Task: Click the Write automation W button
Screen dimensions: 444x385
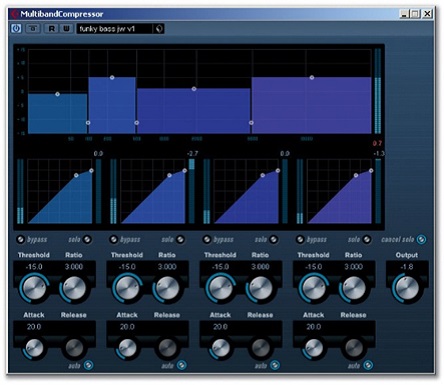Action: (67, 29)
